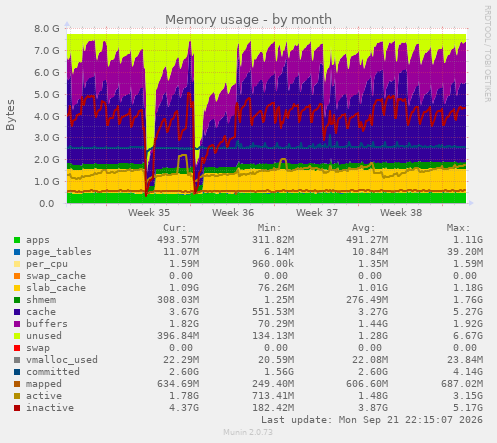Click the cache dark blue swatch
This screenshot has height=443, width=497.
(17, 312)
